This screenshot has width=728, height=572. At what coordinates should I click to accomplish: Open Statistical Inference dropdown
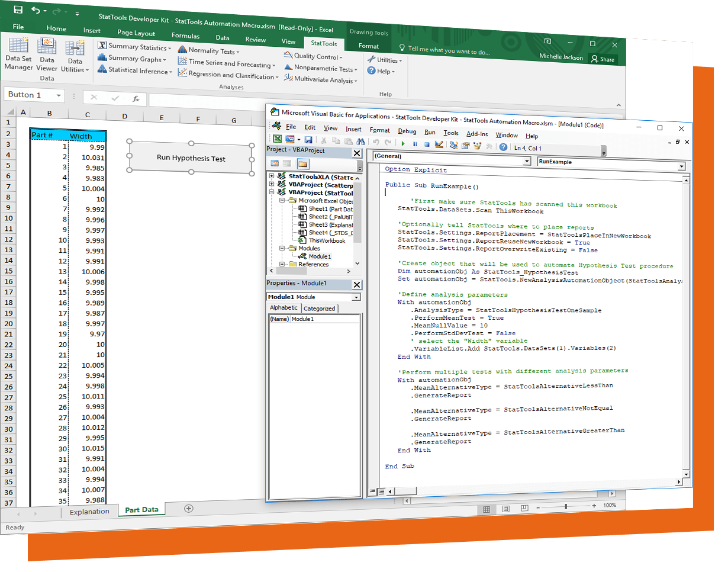[135, 70]
